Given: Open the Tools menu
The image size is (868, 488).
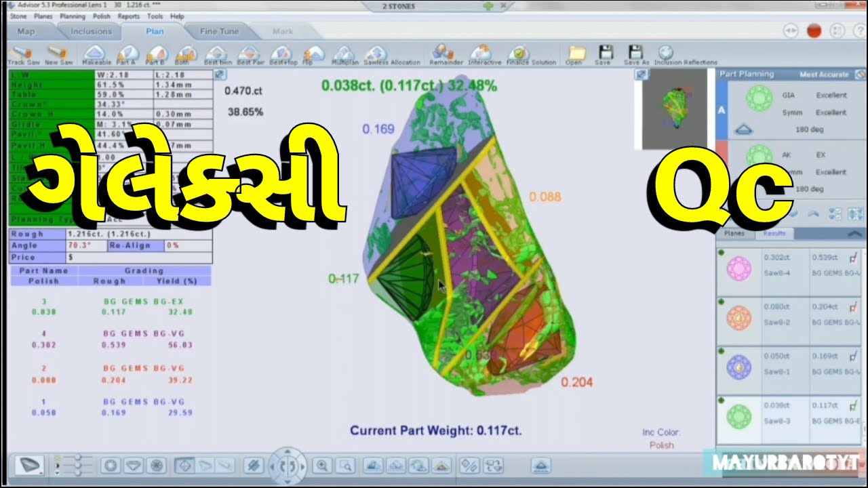Looking at the screenshot, I should coord(155,16).
